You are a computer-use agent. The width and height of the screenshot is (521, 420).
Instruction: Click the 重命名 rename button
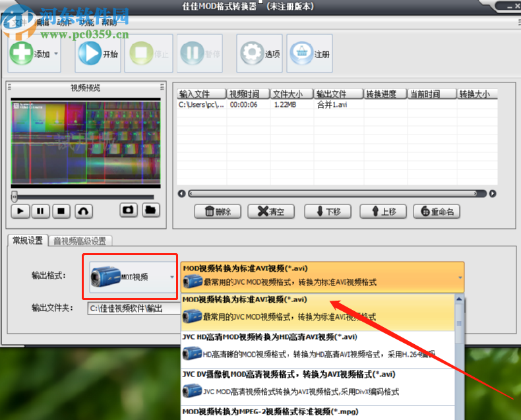[x=437, y=212]
